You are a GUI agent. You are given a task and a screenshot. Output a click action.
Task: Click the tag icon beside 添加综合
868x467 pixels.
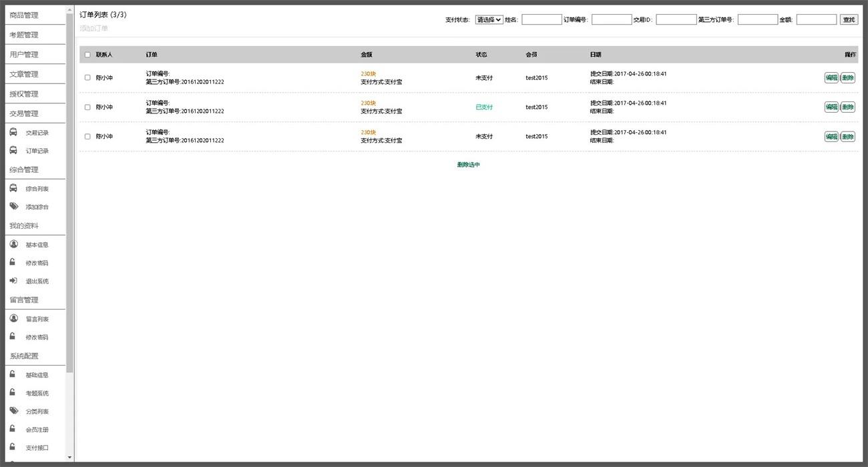pyautogui.click(x=13, y=207)
